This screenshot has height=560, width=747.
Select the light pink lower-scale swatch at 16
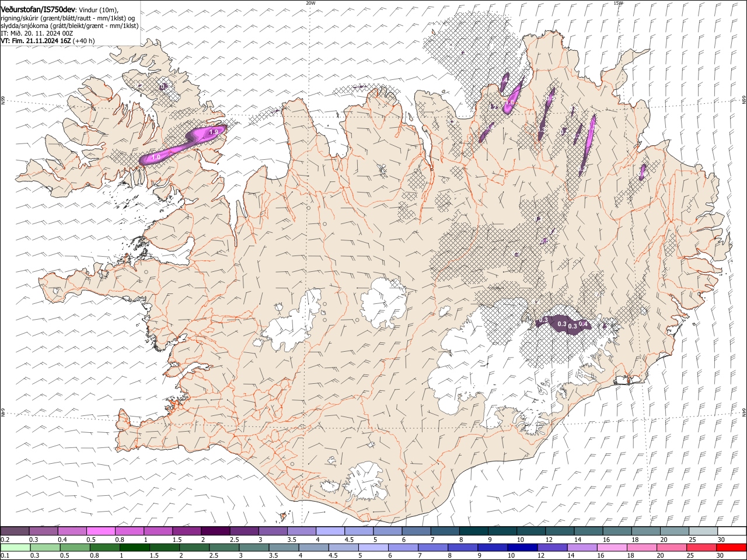tap(612, 547)
